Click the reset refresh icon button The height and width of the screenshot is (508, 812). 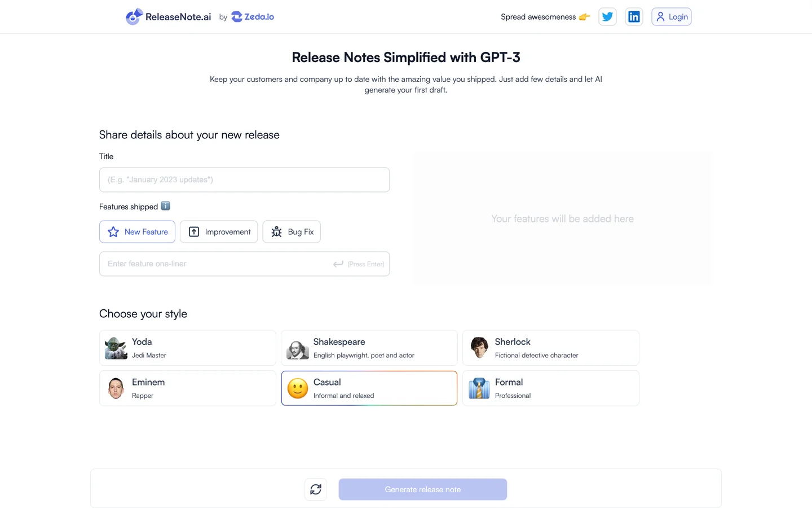tap(316, 489)
